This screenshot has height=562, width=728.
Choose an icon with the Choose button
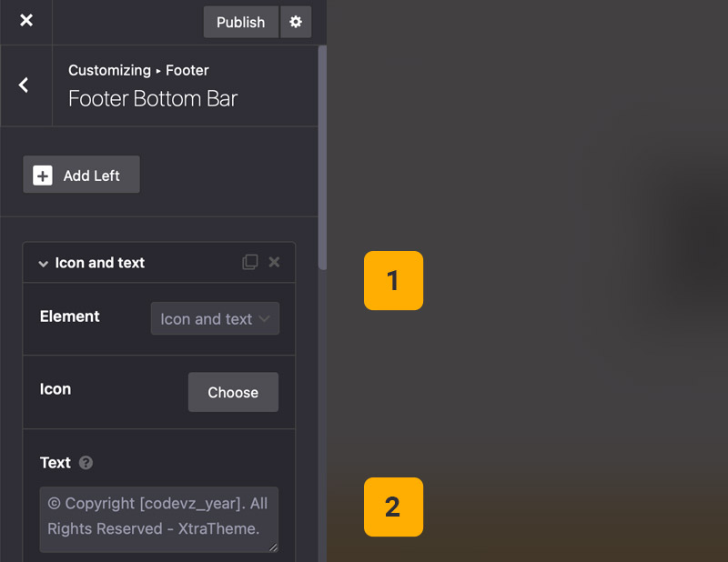click(233, 393)
